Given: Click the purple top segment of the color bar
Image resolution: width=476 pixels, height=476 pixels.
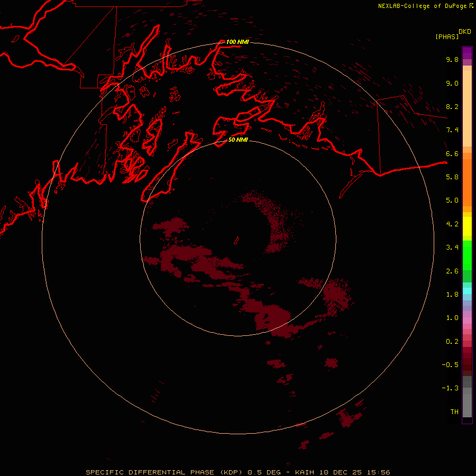Looking at the screenshot, I should (467, 53).
